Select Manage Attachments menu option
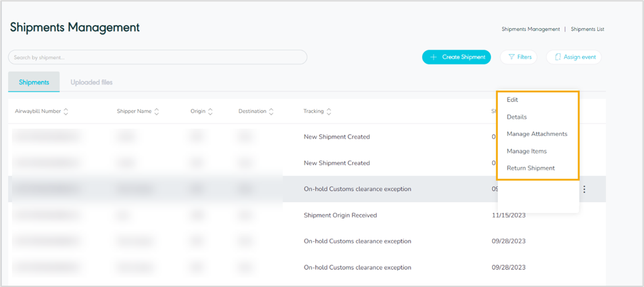Viewport: 644px width, 287px height. click(x=537, y=134)
